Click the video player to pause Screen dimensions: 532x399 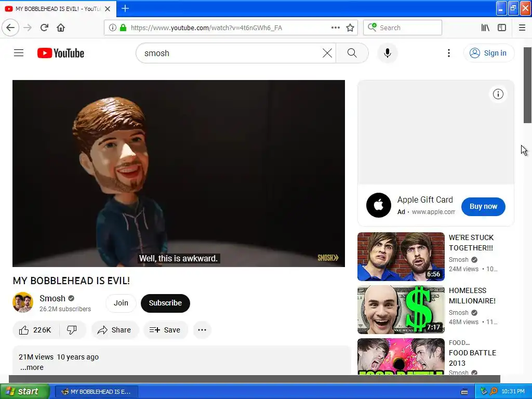coord(179,174)
